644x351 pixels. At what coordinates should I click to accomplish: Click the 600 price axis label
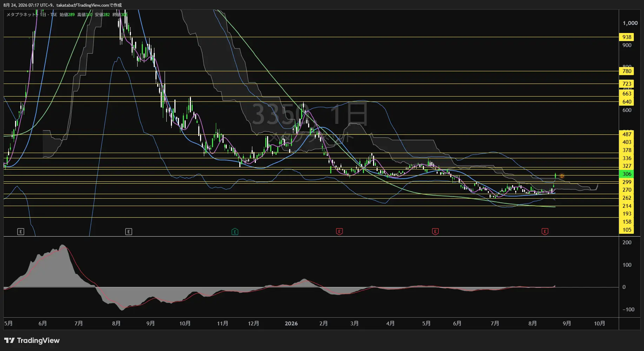point(627,110)
